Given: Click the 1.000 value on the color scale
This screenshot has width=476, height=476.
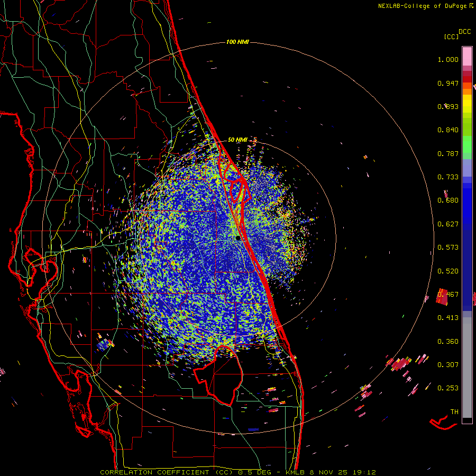Looking at the screenshot, I should (448, 59).
